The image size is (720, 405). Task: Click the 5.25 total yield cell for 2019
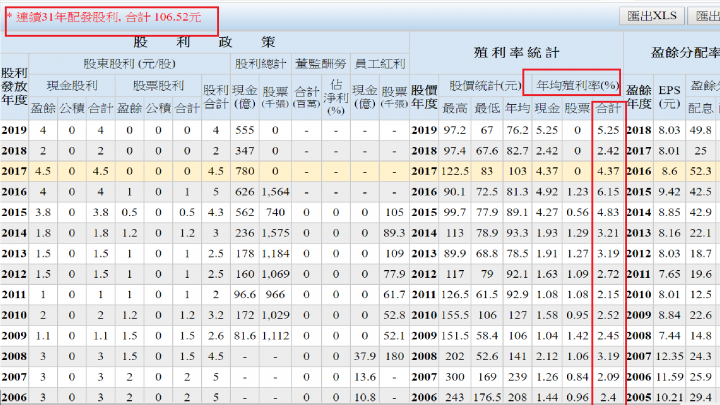[x=608, y=130]
